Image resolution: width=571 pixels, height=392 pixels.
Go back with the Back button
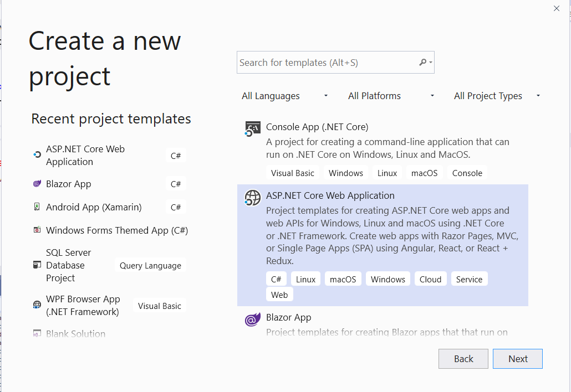[463, 359]
